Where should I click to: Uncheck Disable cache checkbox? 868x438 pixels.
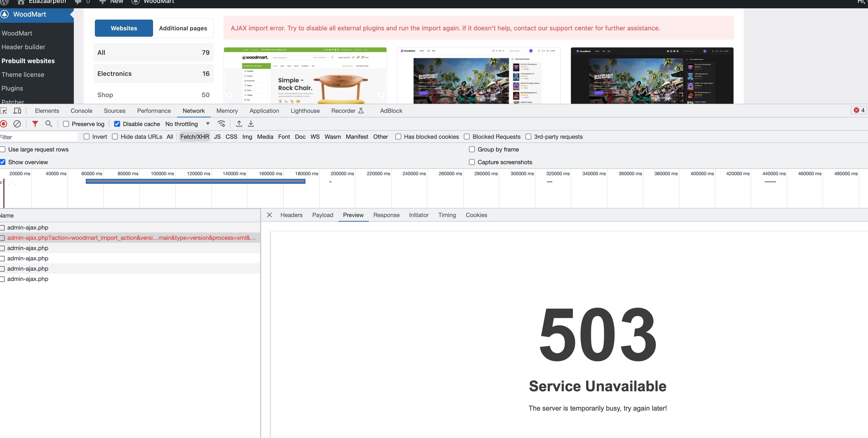point(117,124)
